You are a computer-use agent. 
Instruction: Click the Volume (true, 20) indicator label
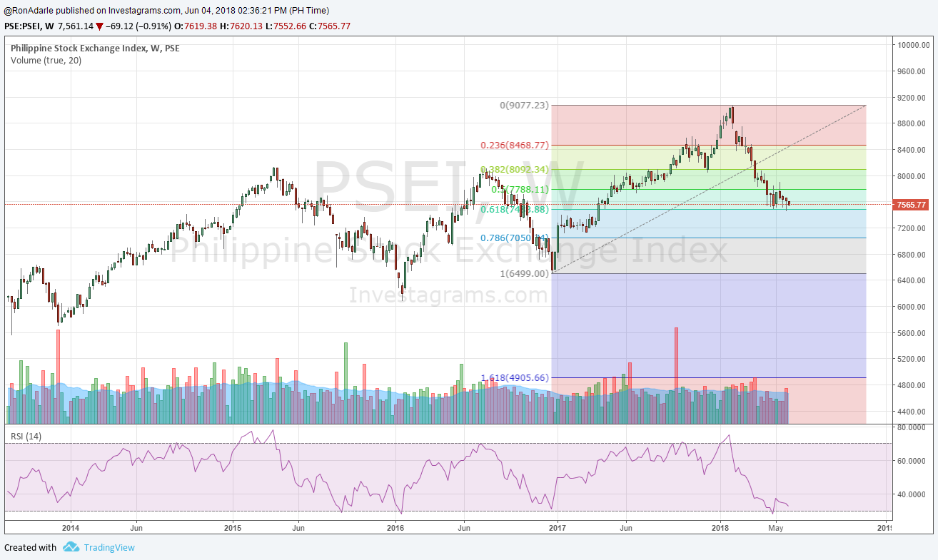pos(46,61)
